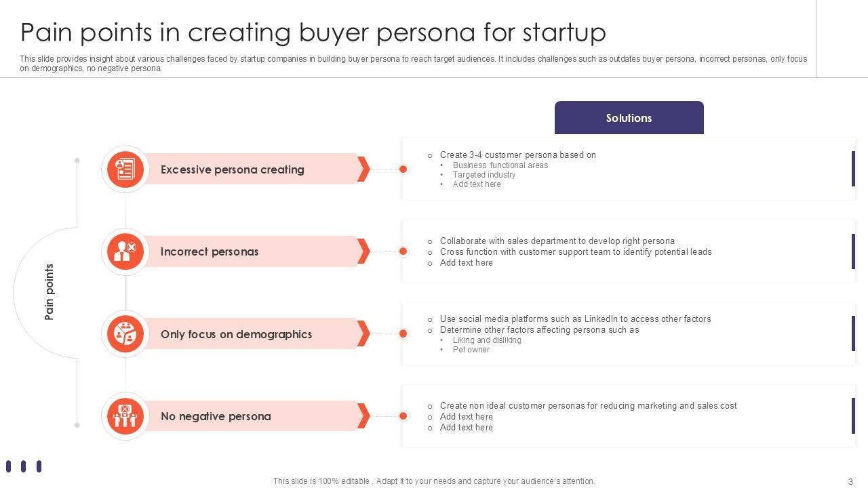The height and width of the screenshot is (488, 868).
Task: Click the No negative persona protest icon
Action: pyautogui.click(x=125, y=416)
